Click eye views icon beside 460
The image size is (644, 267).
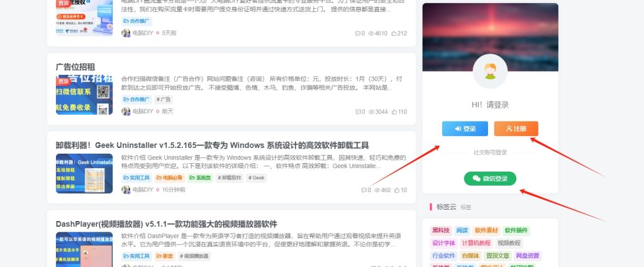[x=377, y=190]
